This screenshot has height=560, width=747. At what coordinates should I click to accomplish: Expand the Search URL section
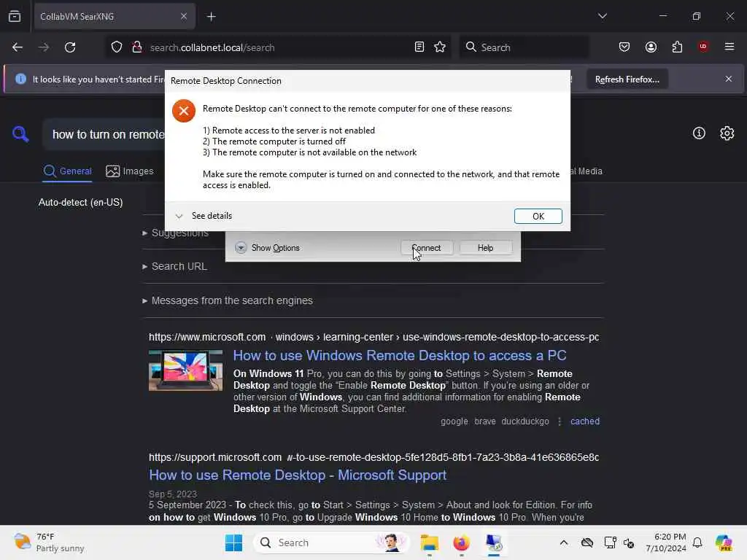tap(175, 267)
